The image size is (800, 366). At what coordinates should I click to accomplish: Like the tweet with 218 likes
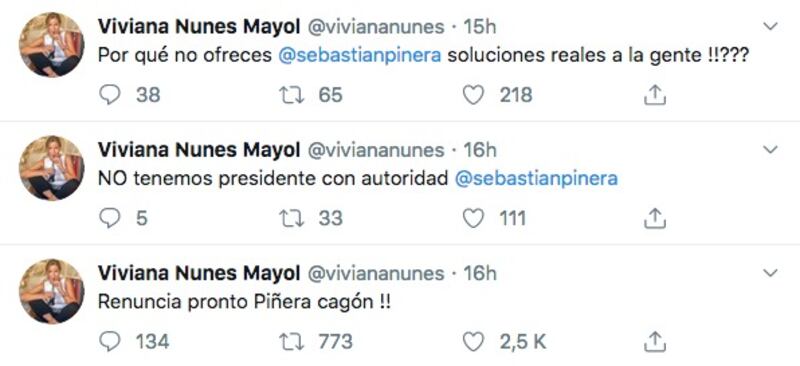(x=473, y=95)
